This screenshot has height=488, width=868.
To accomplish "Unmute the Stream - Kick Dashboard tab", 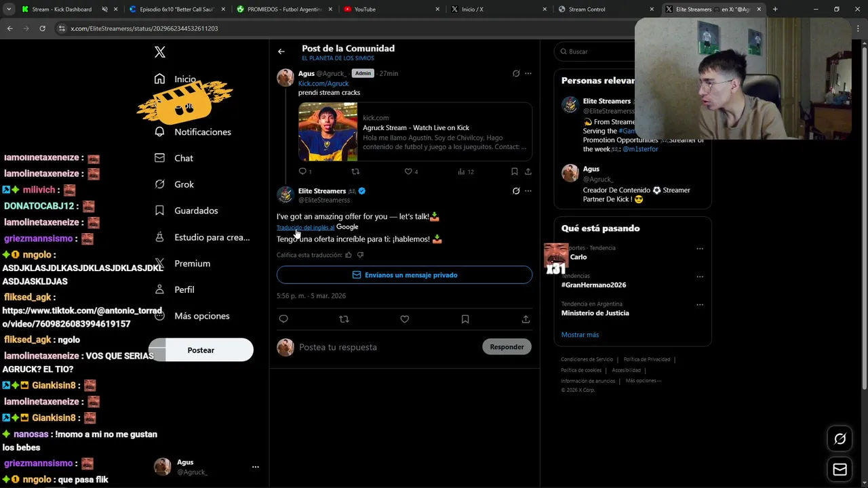I will click(x=104, y=9).
